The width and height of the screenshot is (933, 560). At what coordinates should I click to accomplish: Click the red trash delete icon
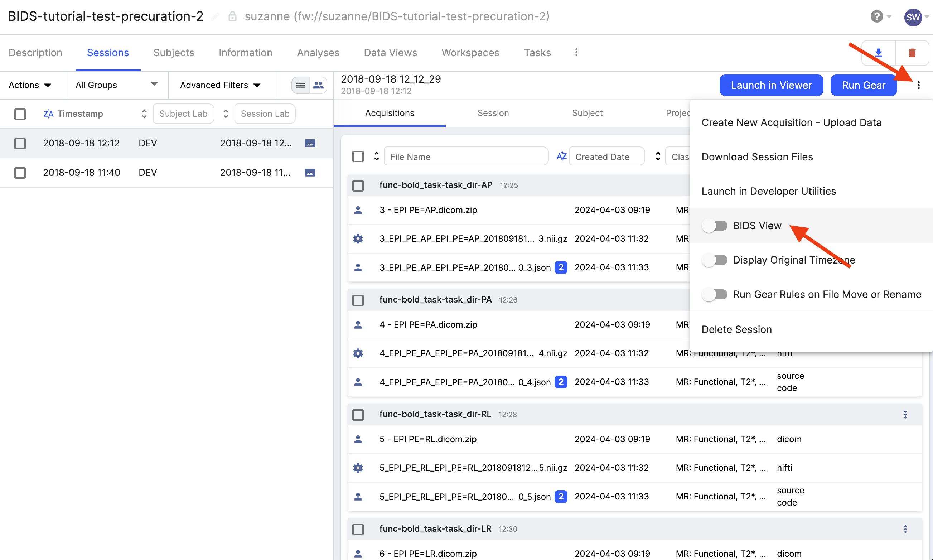(912, 53)
